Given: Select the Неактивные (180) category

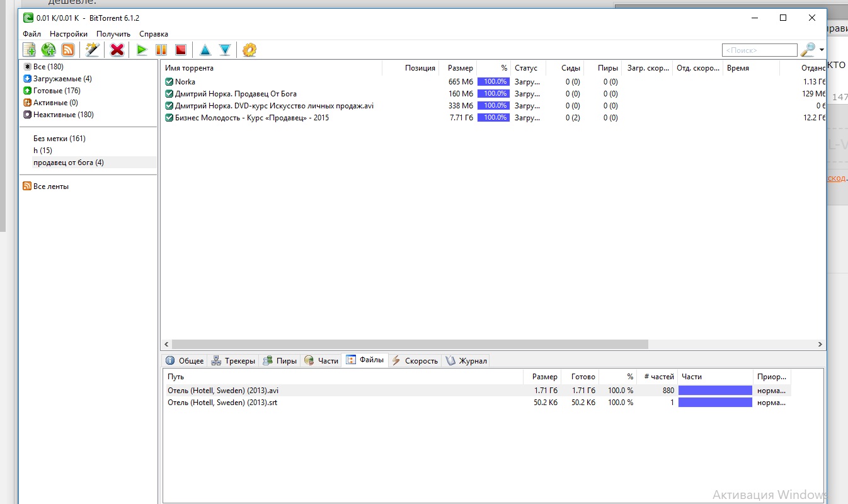Looking at the screenshot, I should click(x=63, y=115).
